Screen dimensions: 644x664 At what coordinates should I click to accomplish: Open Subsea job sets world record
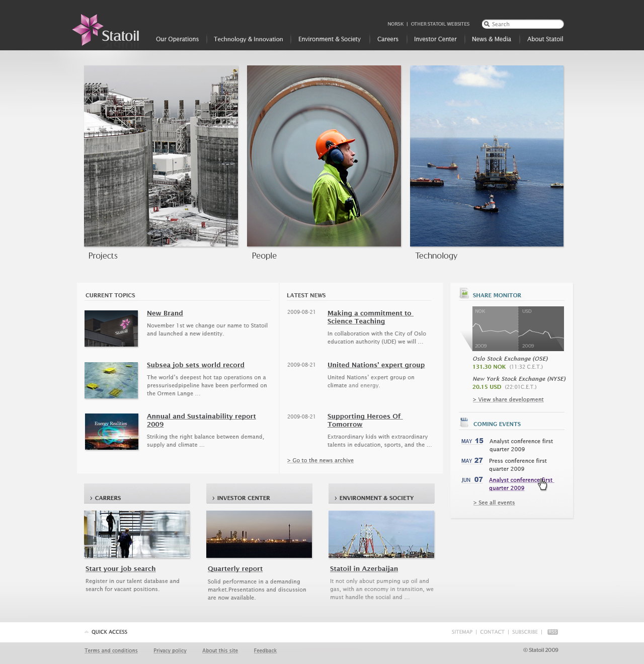(196, 365)
